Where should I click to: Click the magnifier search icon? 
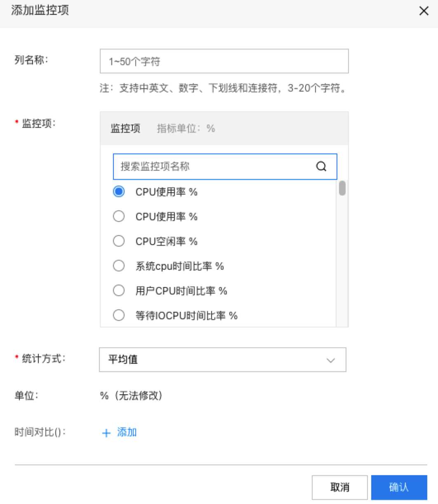321,166
